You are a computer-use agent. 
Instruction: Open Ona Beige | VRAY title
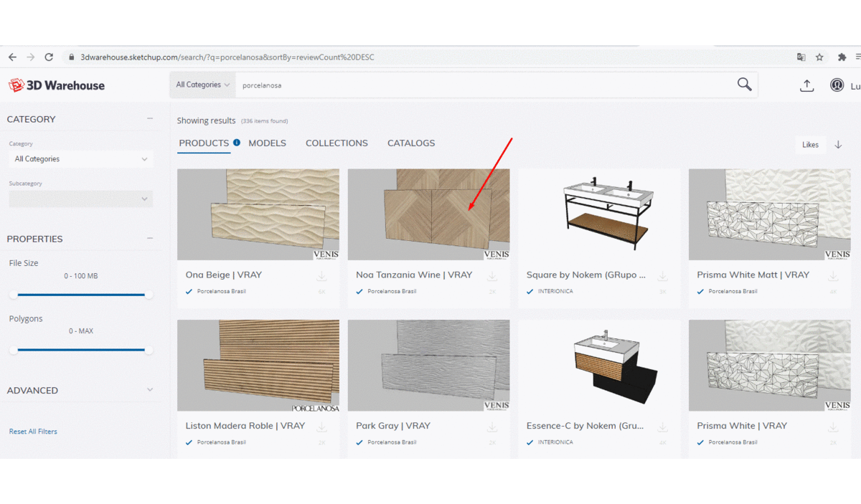tap(224, 275)
